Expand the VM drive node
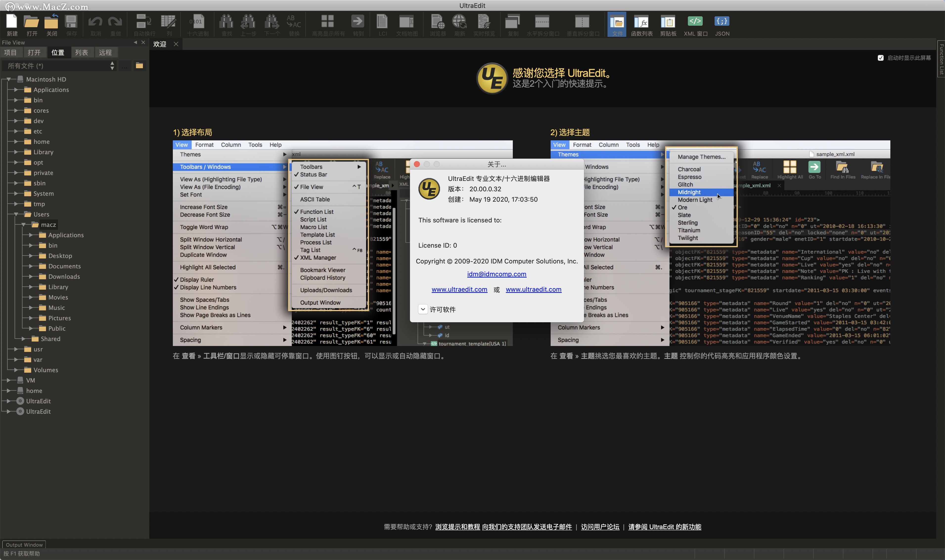This screenshot has width=945, height=560. point(9,380)
